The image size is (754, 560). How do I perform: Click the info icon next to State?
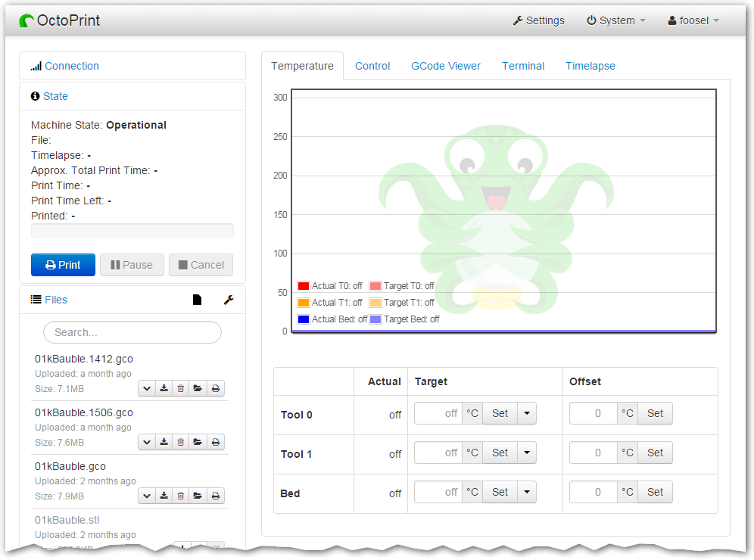pyautogui.click(x=35, y=96)
